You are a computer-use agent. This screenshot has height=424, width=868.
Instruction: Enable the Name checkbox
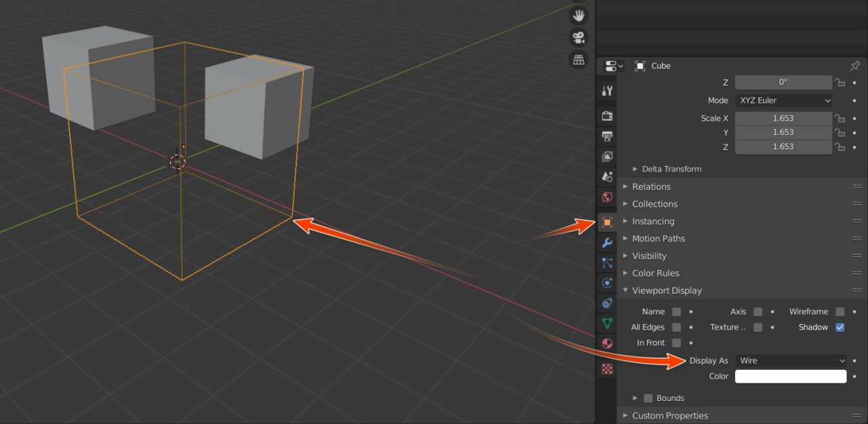(x=676, y=312)
